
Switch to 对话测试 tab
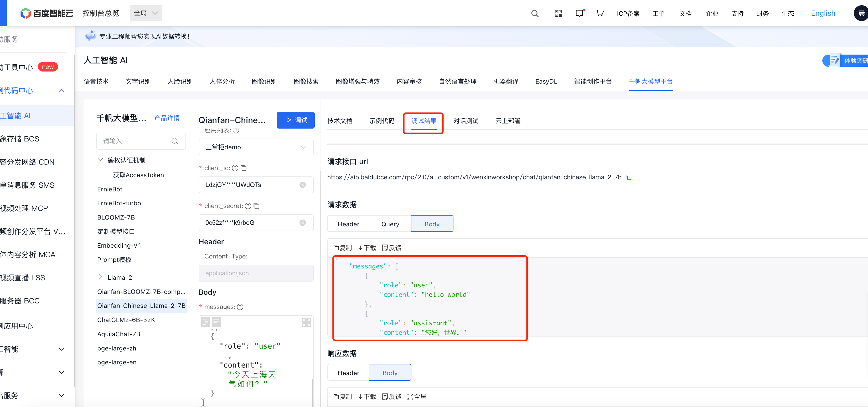point(466,121)
